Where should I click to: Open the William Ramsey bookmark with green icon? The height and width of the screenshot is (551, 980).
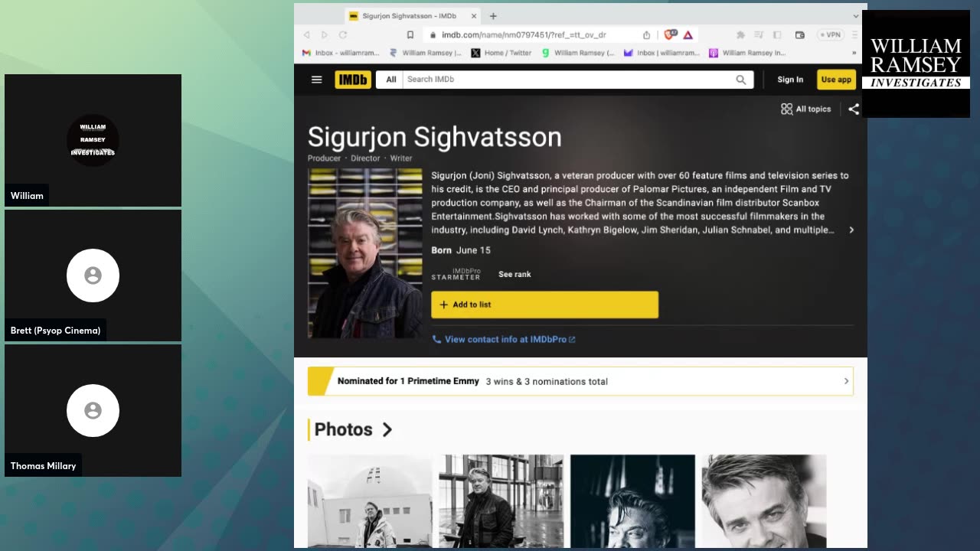(x=578, y=53)
